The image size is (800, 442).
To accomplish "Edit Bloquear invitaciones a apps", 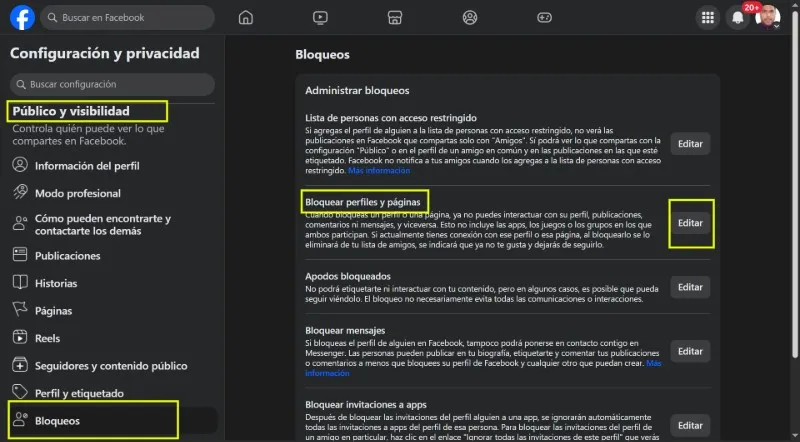I will pos(690,426).
